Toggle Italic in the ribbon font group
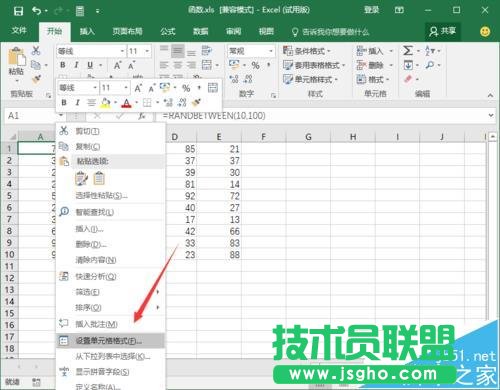The image size is (500, 390). 76,65
